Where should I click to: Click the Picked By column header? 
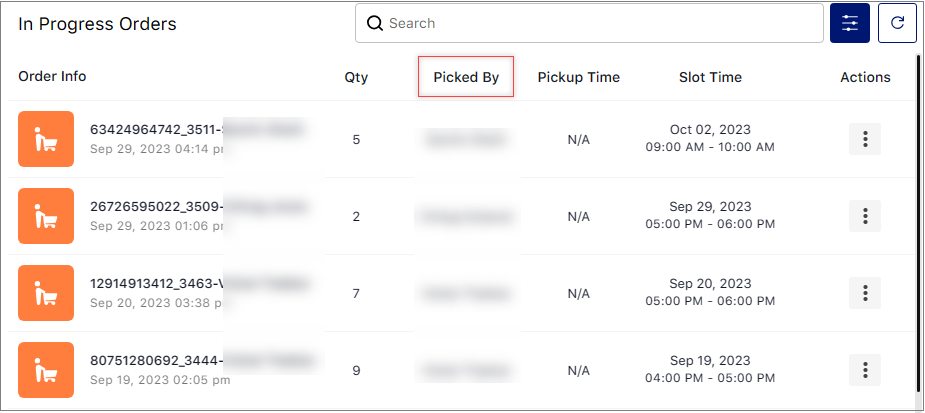coord(466,77)
